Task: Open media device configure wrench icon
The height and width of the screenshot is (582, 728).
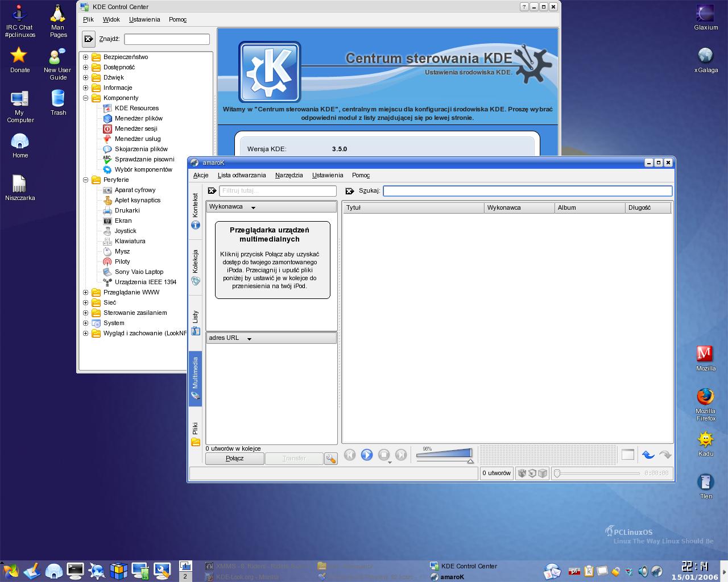Action: [330, 459]
